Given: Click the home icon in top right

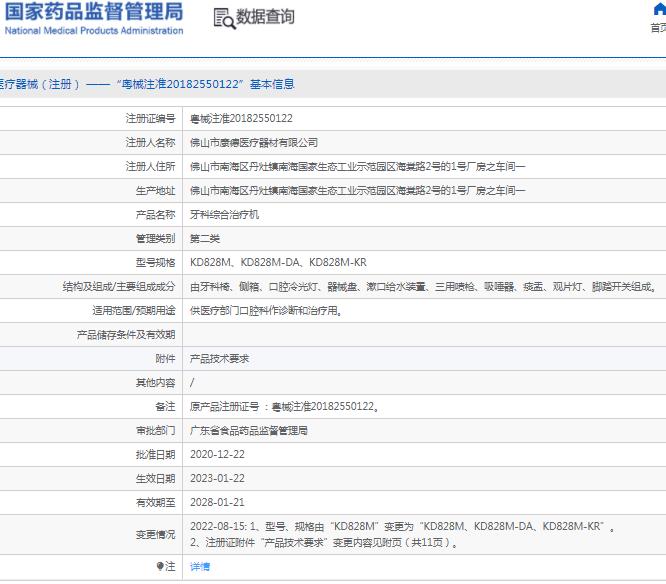Looking at the screenshot, I should 660,9.
